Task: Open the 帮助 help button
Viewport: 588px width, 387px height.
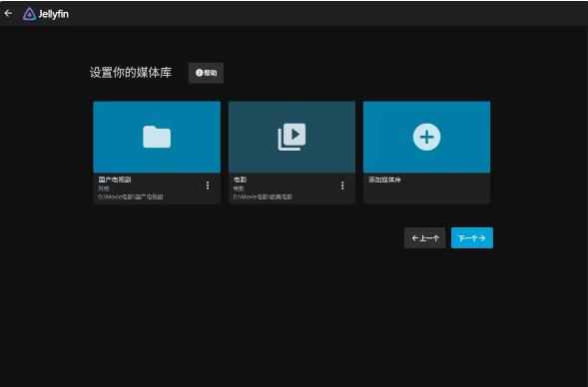Action: coord(206,73)
